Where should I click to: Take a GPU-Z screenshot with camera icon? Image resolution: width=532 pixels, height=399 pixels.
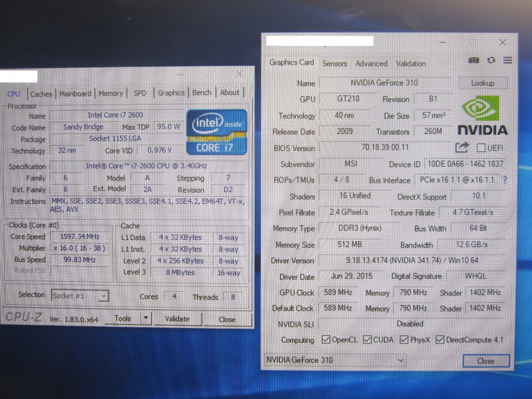tap(474, 60)
